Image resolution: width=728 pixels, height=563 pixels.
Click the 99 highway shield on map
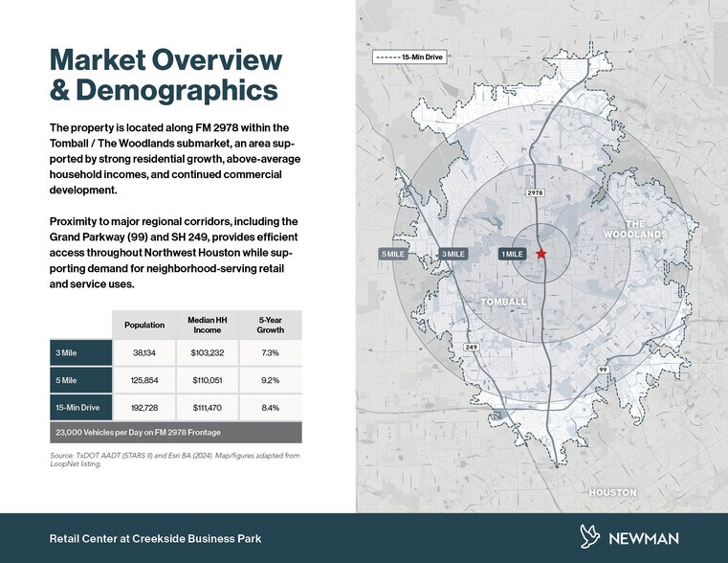603,369
